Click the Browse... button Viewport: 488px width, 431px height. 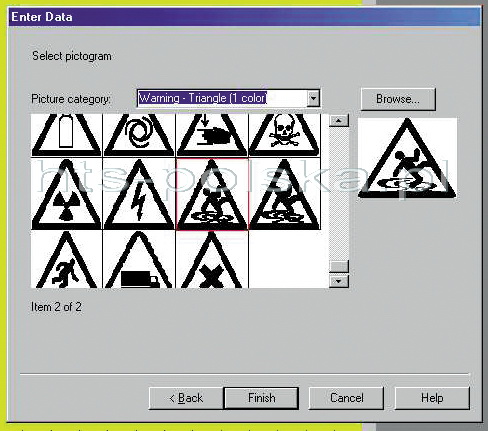tap(398, 99)
